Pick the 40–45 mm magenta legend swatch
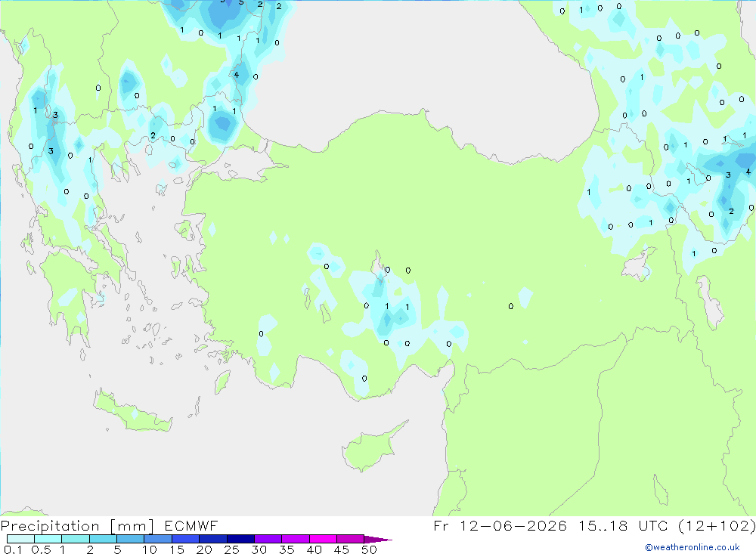Screen dimensions: 756x554 [x=323, y=539]
